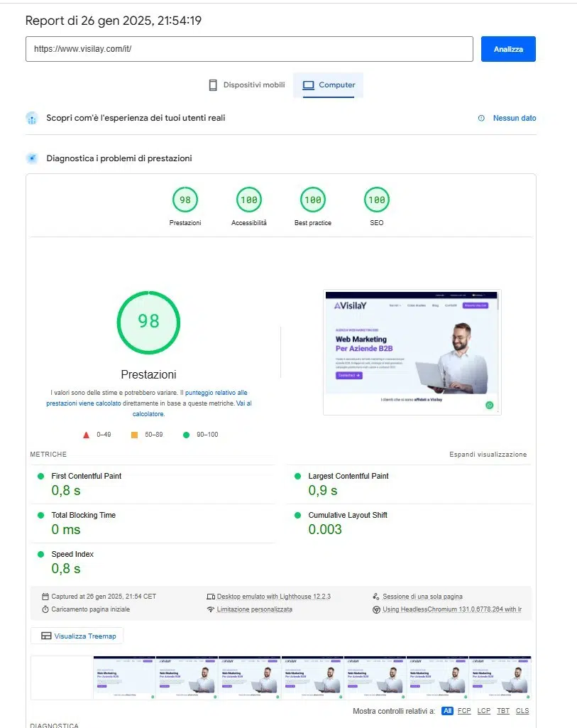Expand the Speed Index metric

(x=153, y=563)
